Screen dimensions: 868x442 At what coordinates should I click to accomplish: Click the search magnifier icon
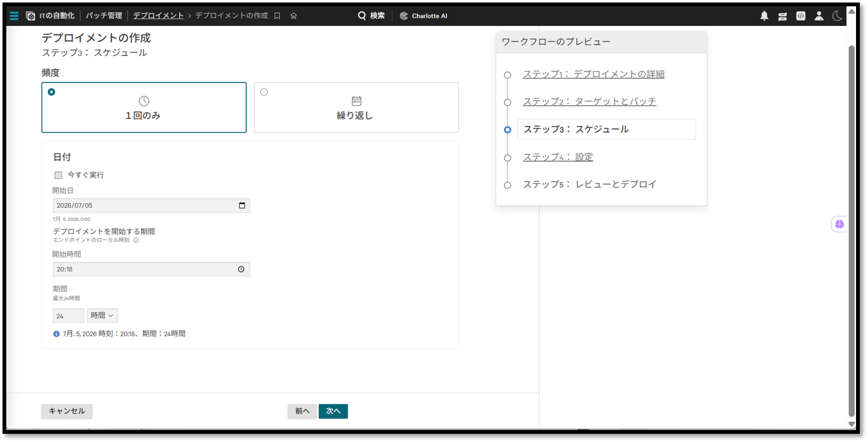point(362,16)
